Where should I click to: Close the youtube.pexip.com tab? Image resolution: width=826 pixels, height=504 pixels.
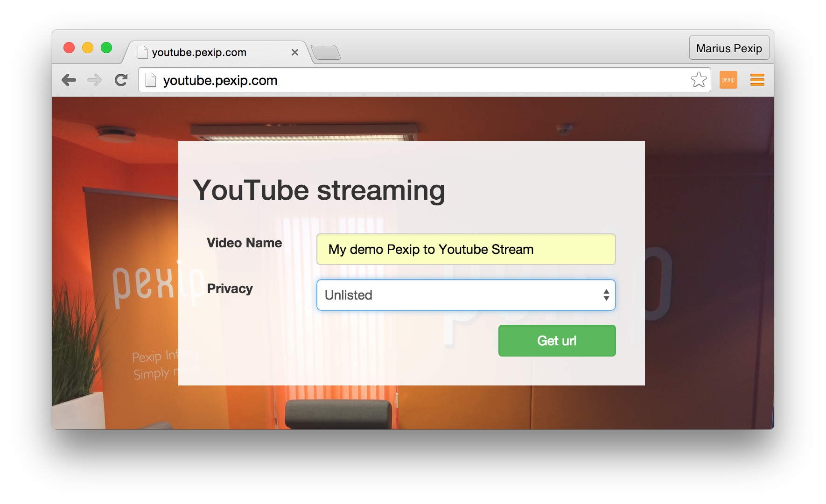coord(294,52)
